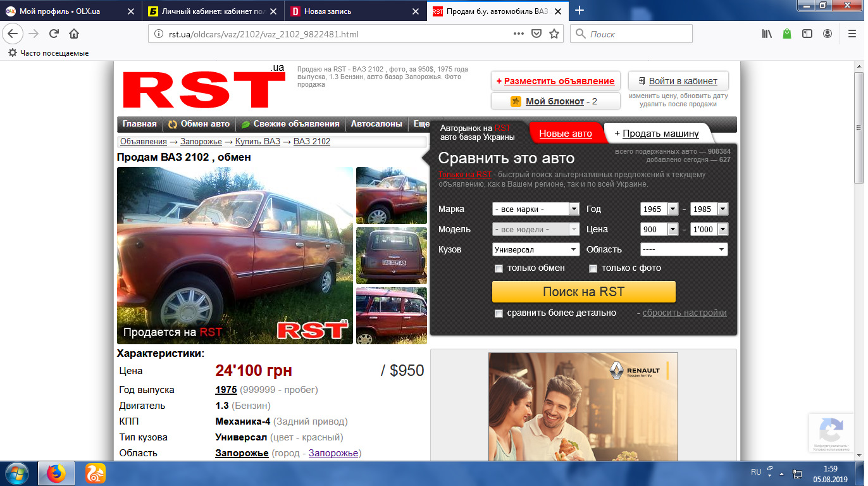Open the minimum price dropdown 900
This screenshot has width=868, height=486.
coord(659,229)
